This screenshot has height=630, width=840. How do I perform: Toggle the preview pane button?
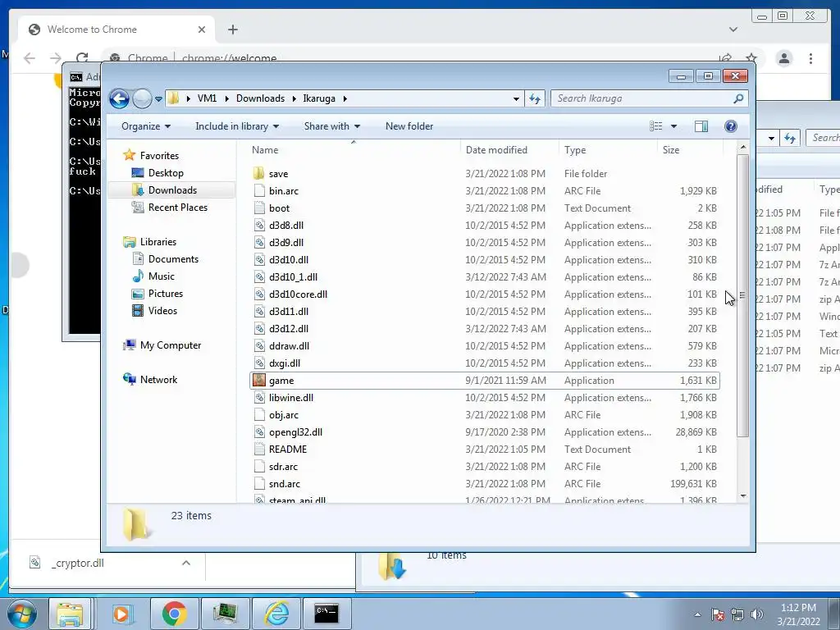point(701,126)
